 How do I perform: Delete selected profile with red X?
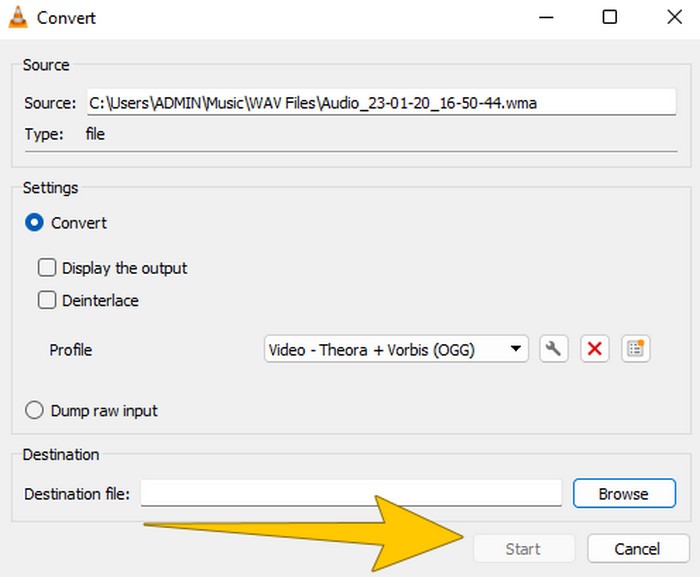pos(595,349)
